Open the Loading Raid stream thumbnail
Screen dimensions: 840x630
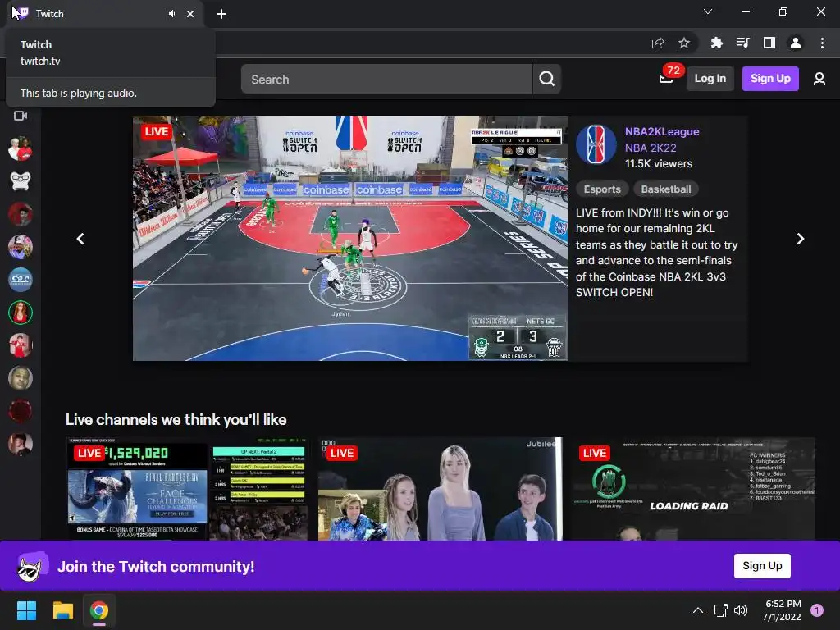coord(694,489)
